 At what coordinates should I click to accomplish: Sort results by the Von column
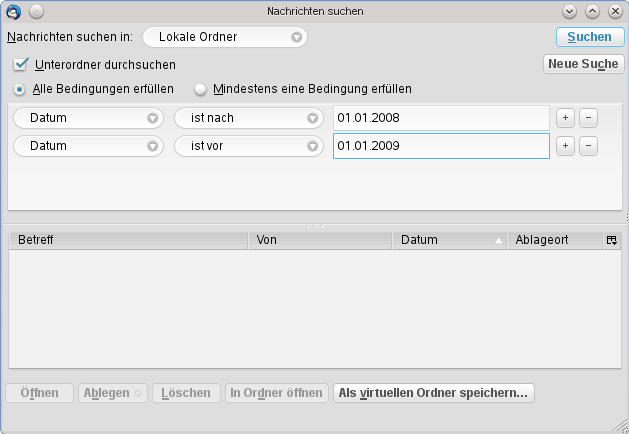point(320,240)
